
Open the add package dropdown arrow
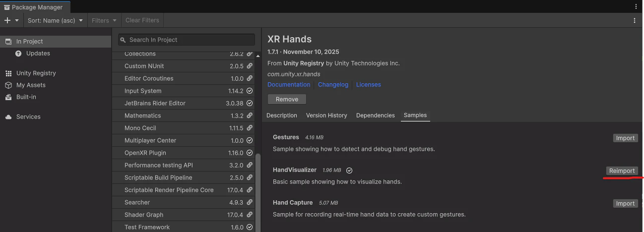(17, 20)
